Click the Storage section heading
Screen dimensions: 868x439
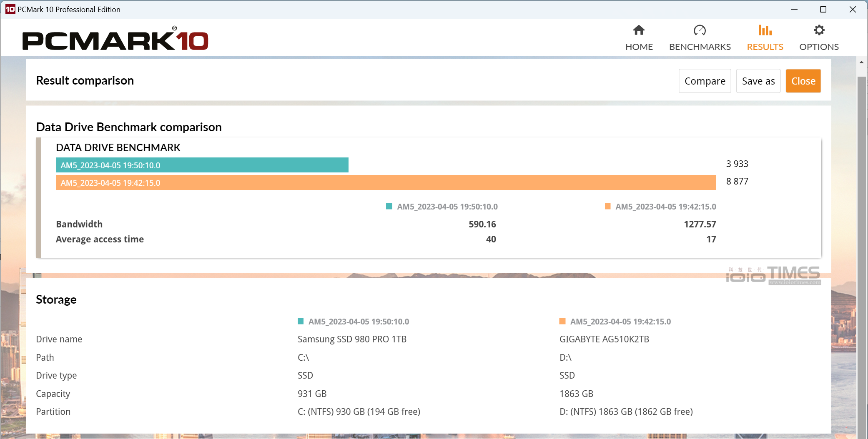pos(56,299)
